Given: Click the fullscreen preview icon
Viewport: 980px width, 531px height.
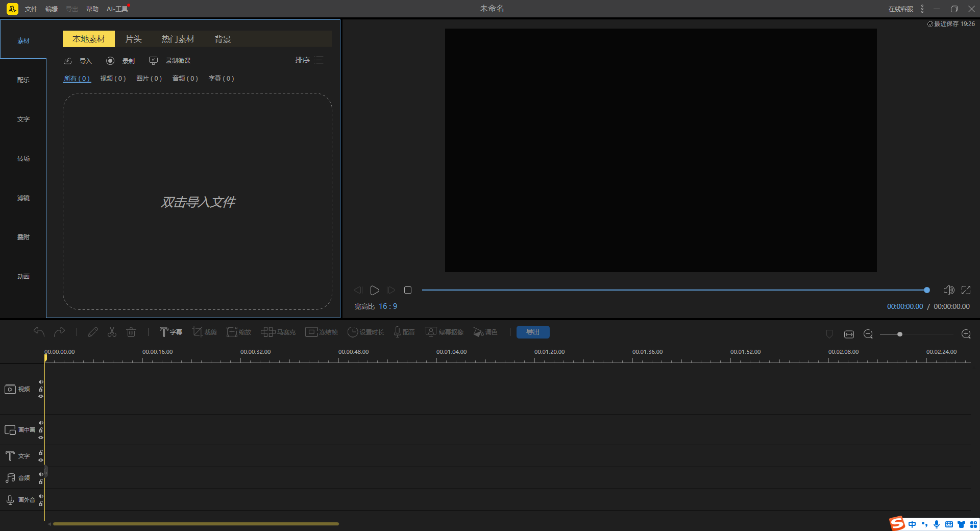Looking at the screenshot, I should point(966,290).
